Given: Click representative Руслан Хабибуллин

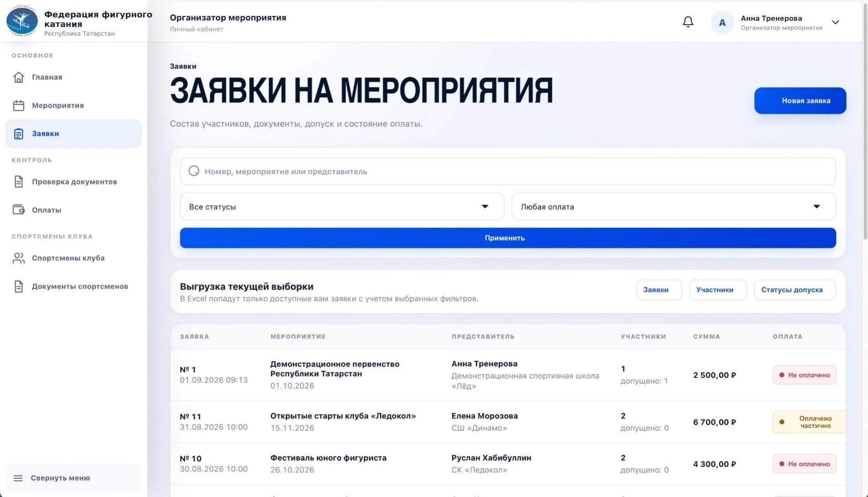Looking at the screenshot, I should point(491,458).
